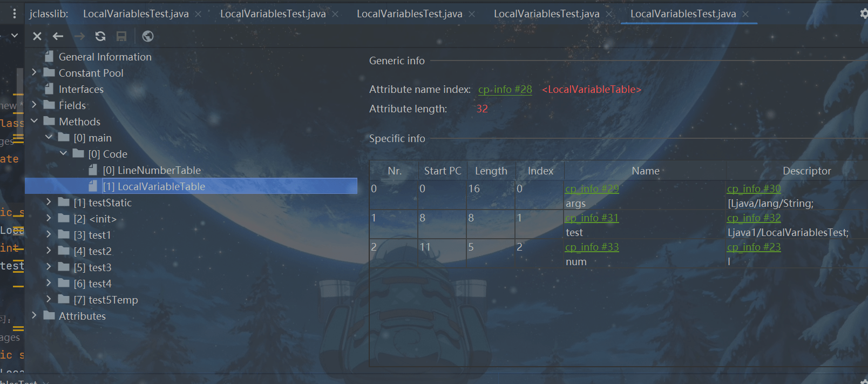Click the save disk icon
This screenshot has width=868, height=384.
tap(121, 36)
